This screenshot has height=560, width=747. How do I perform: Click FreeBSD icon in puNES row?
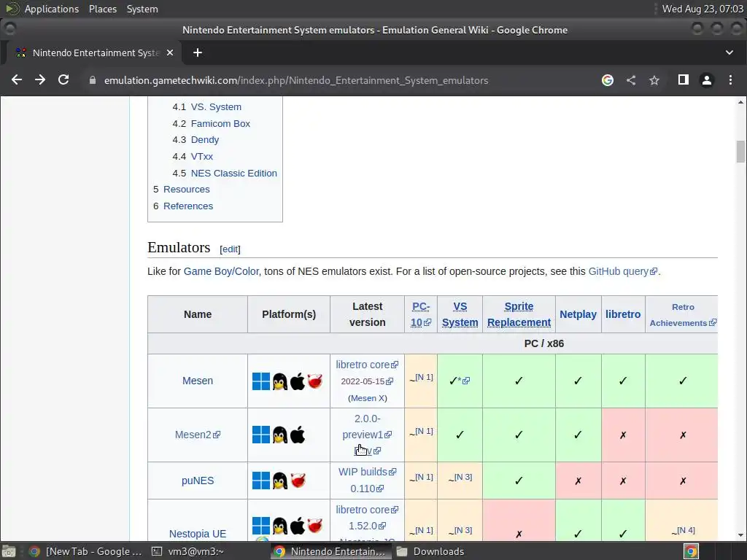click(x=298, y=481)
